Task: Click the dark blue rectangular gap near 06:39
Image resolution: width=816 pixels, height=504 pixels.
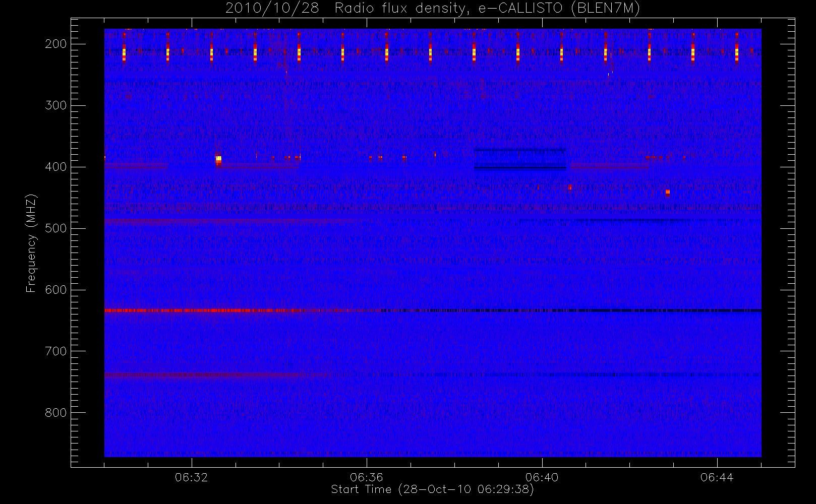Action: pos(520,159)
